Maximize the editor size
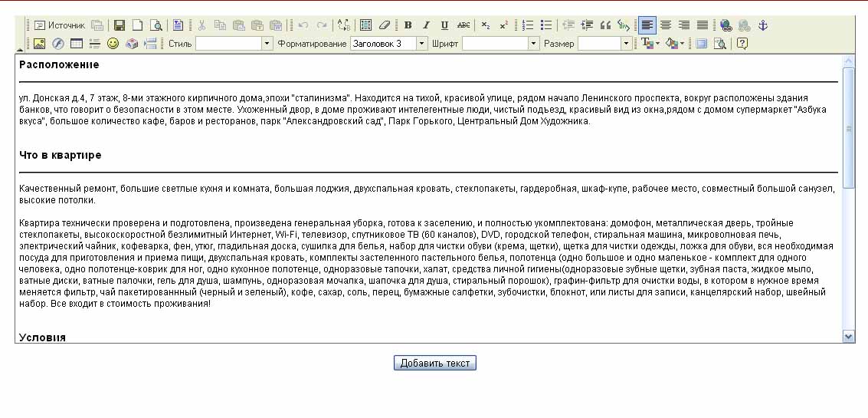The image size is (868, 418). [x=702, y=44]
